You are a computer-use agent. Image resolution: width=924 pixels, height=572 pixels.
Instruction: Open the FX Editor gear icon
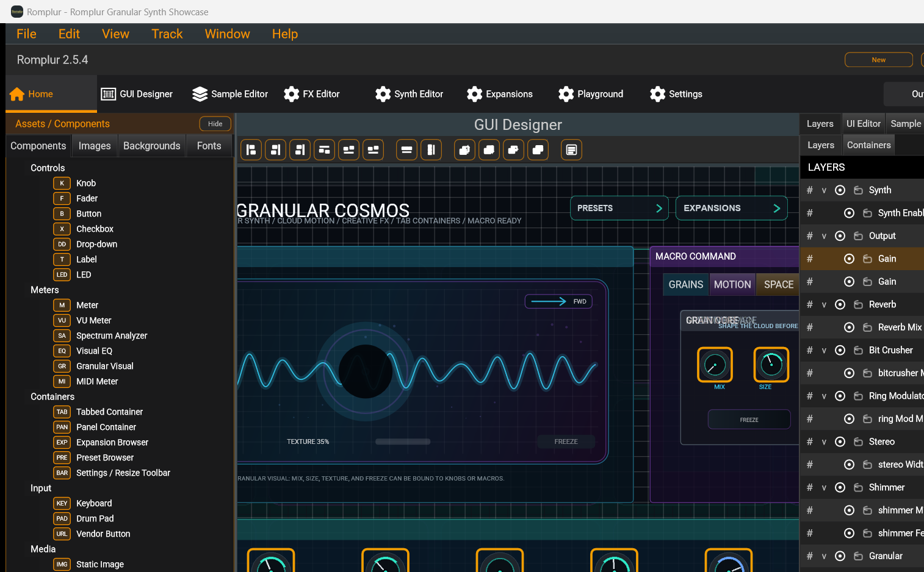(292, 94)
